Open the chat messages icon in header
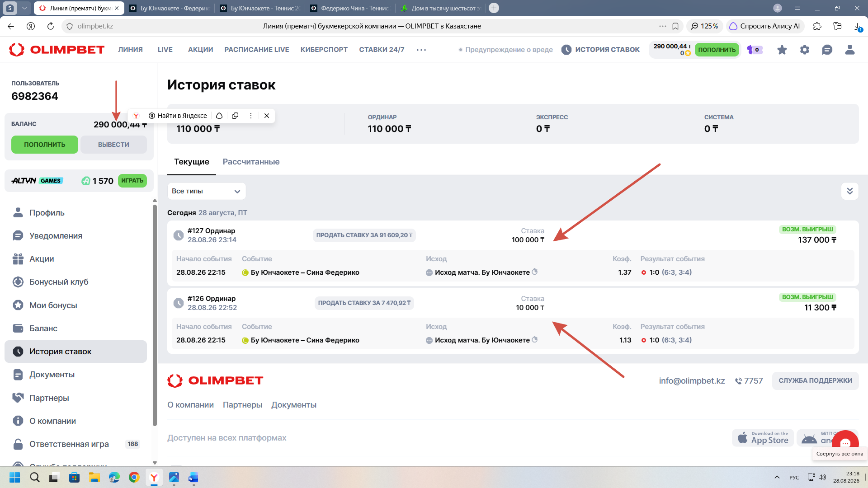868x488 pixels. (827, 50)
